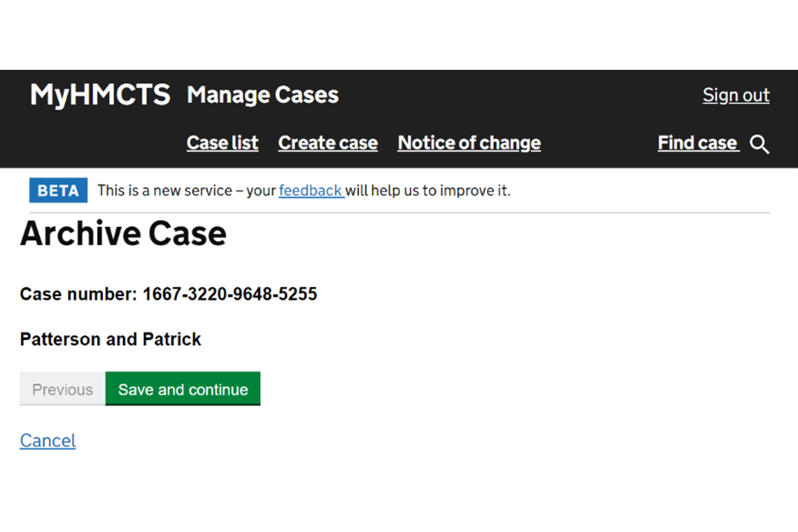Screen dimensions: 798x532
Task: Cancel archiving via the Cancel link
Action: click(47, 441)
